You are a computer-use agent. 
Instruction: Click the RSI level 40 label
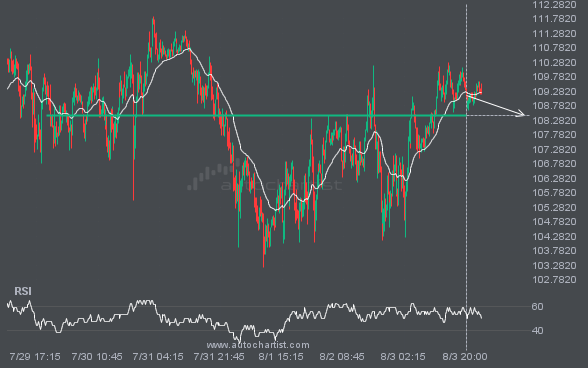[x=537, y=330]
